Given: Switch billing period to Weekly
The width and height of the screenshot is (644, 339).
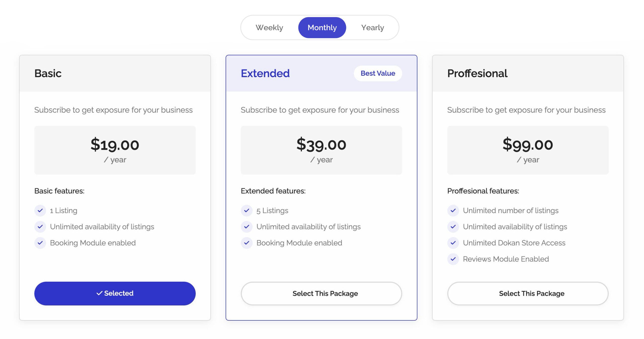Looking at the screenshot, I should point(269,28).
